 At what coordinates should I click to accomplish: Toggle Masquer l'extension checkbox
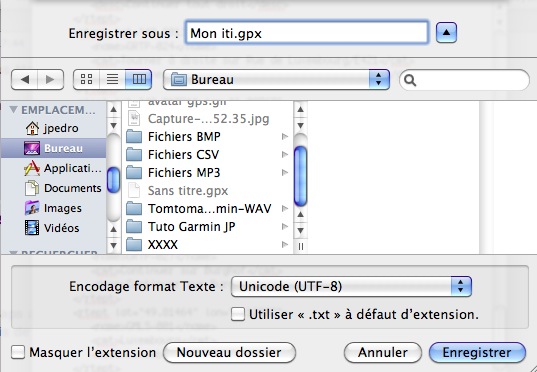point(18,352)
